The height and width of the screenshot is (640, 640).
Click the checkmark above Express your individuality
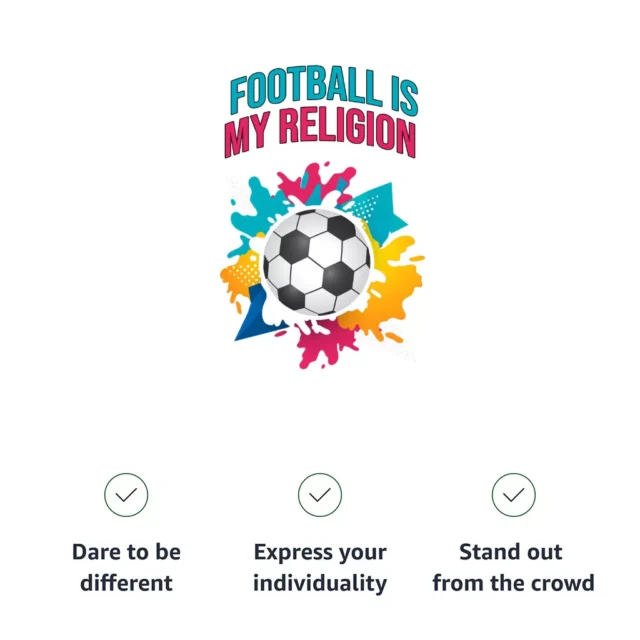click(320, 495)
